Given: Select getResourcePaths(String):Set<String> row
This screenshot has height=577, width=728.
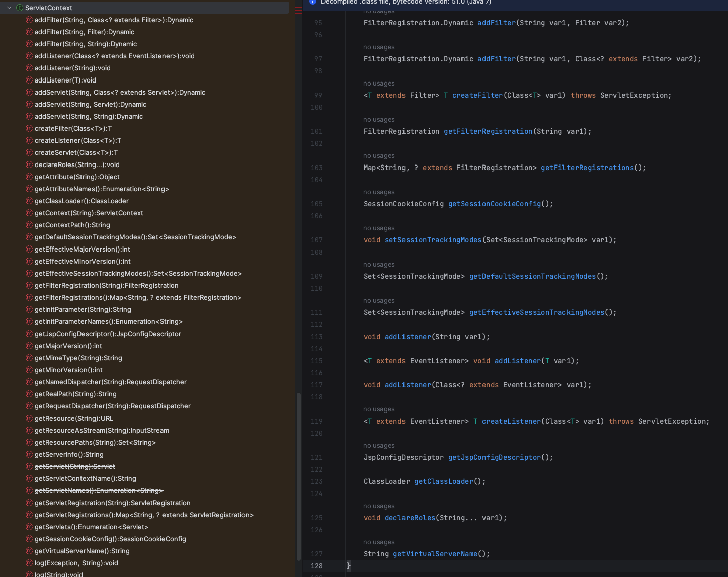Looking at the screenshot, I should pyautogui.click(x=95, y=442).
